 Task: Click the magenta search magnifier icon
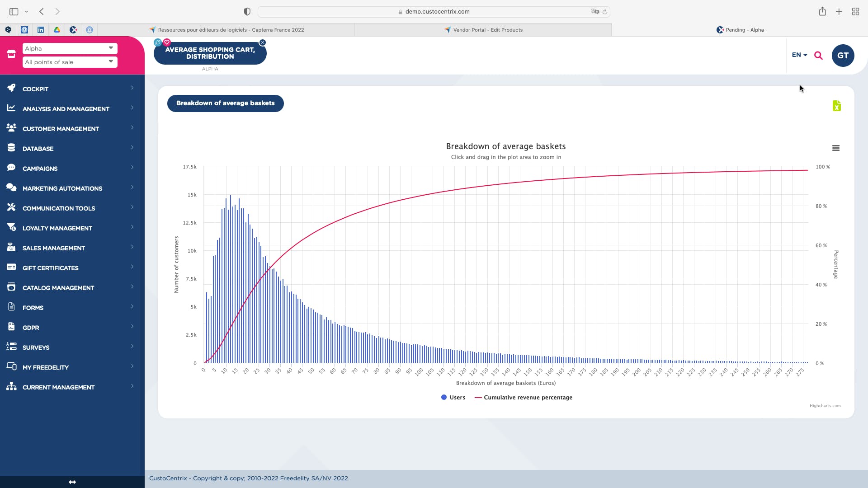click(x=818, y=56)
